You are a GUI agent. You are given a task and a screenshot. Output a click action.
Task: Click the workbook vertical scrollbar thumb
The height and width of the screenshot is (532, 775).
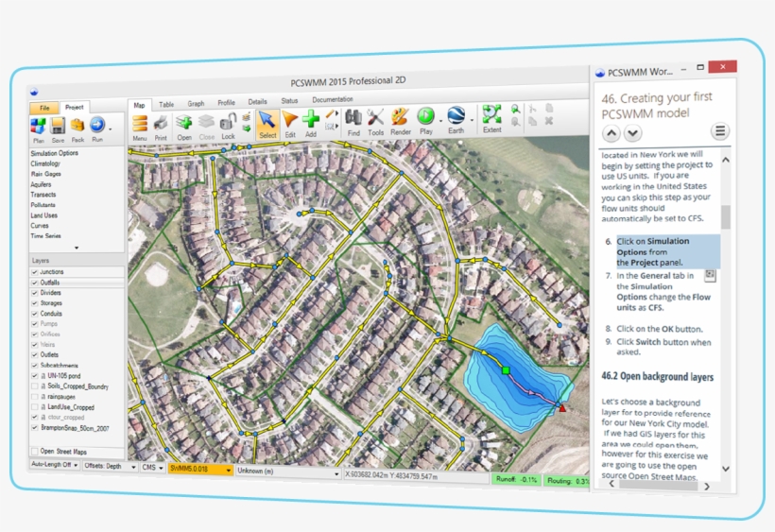[x=726, y=217]
